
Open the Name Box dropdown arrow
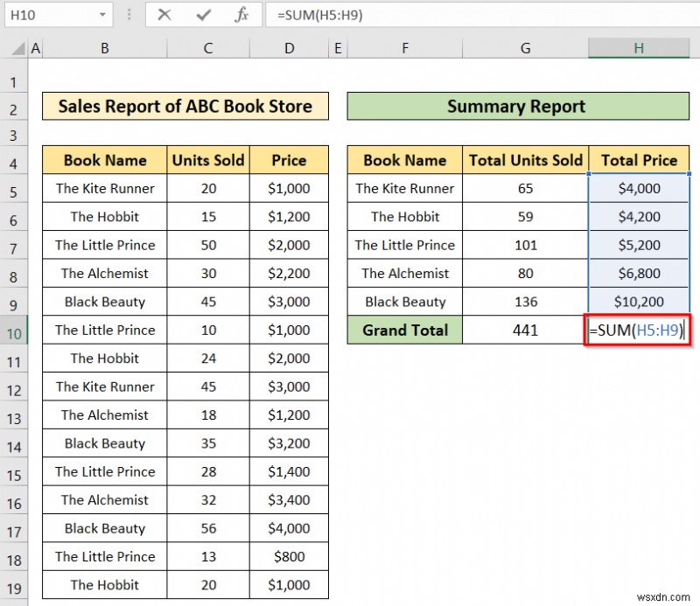pos(105,15)
